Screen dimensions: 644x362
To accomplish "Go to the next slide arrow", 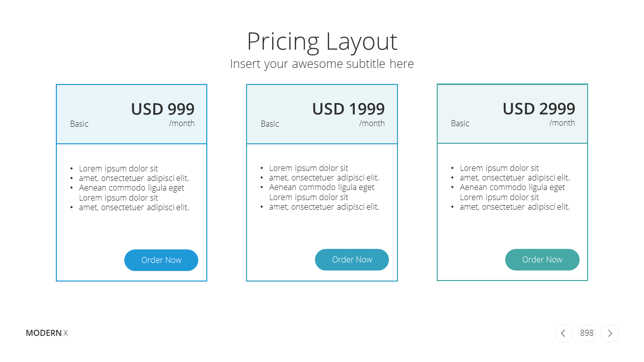I will [x=610, y=333].
